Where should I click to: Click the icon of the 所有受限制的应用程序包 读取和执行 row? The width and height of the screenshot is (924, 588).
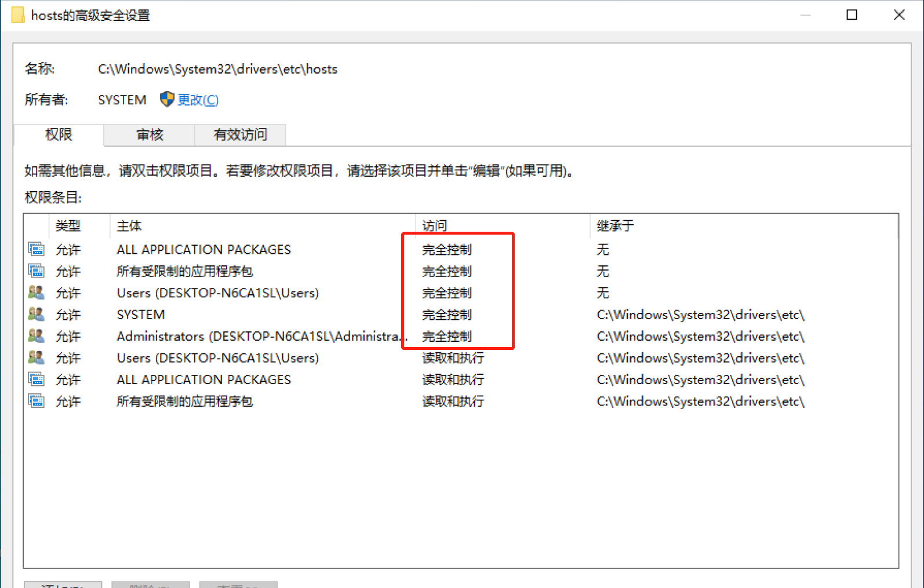pos(36,401)
